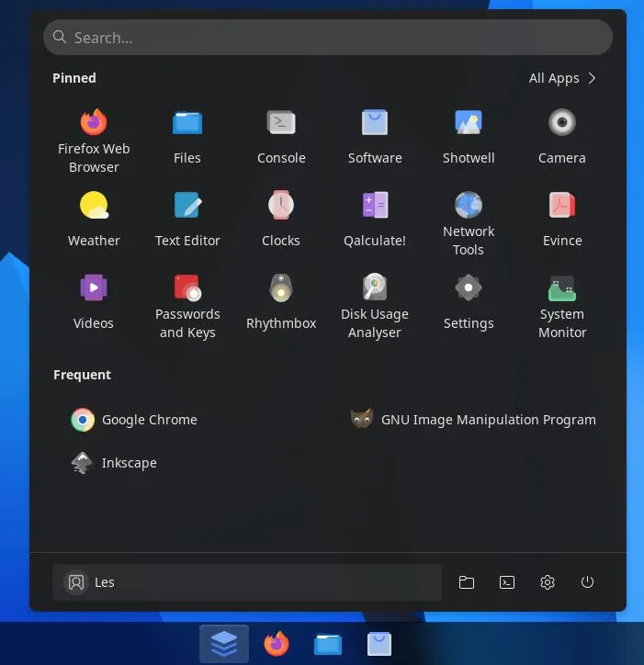Open GNU Image Manipulation Program
Viewport: 644px width, 665px height.
[473, 420]
